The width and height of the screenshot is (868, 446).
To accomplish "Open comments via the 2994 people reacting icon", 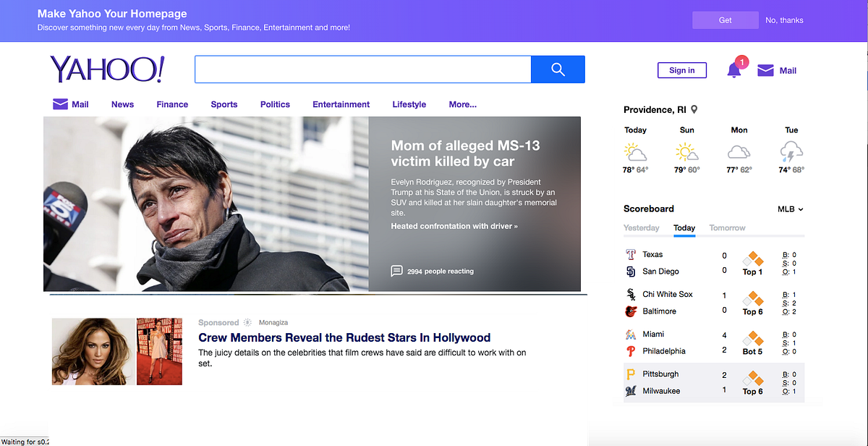I will tap(397, 271).
